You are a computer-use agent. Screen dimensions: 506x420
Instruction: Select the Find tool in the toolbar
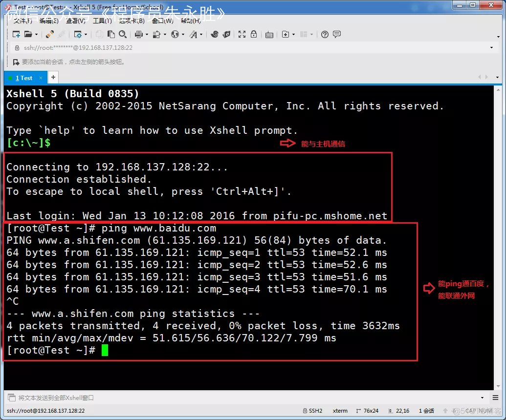123,34
